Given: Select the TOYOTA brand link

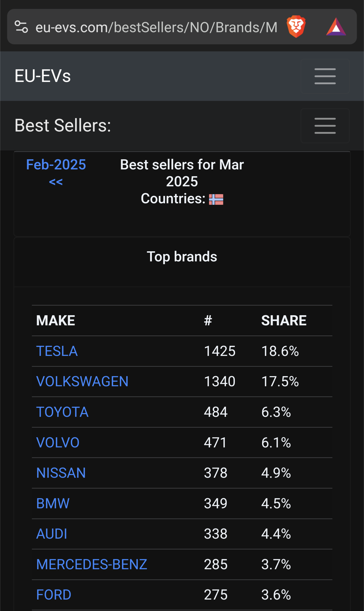Looking at the screenshot, I should pos(62,412).
